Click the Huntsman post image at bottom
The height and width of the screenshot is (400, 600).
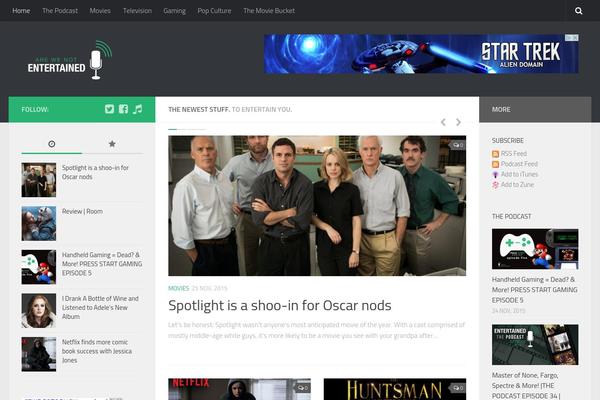pyautogui.click(x=395, y=389)
